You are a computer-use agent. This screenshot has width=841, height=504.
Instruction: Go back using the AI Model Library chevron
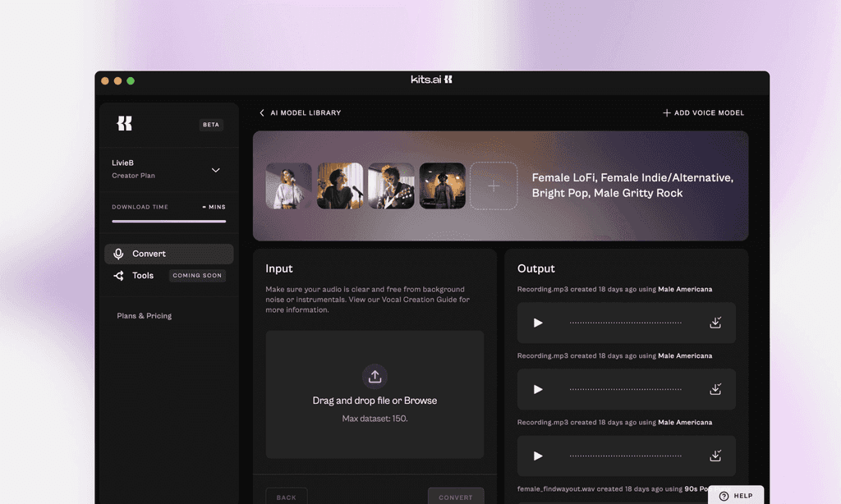(260, 112)
